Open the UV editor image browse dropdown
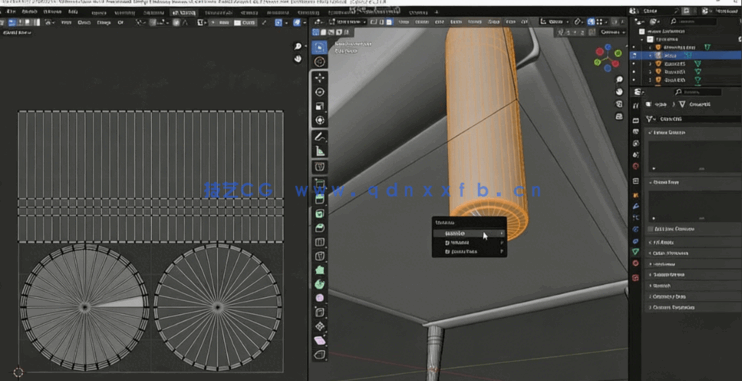 [x=202, y=22]
